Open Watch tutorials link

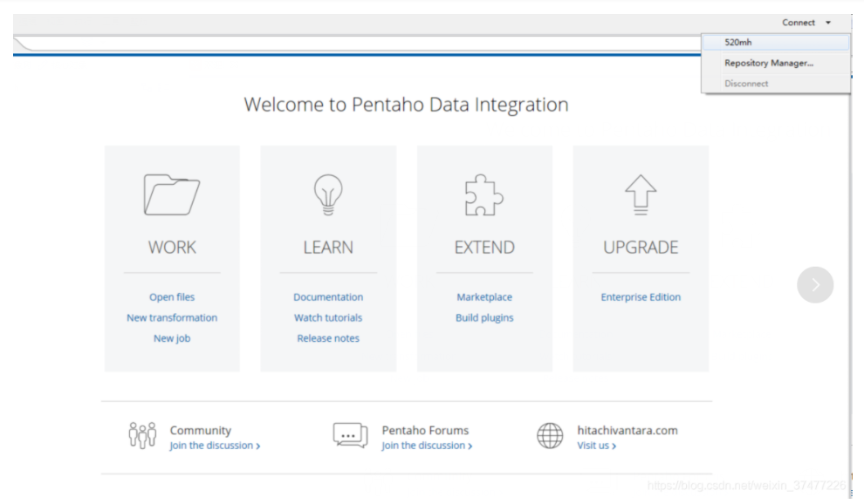(328, 317)
